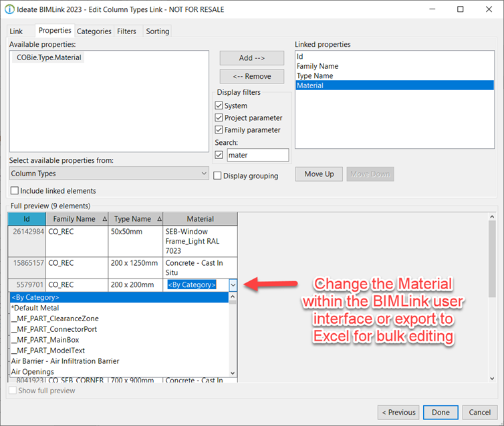504x426 pixels.
Task: Choose _MF_PART_MainBox material
Action: tap(119, 340)
